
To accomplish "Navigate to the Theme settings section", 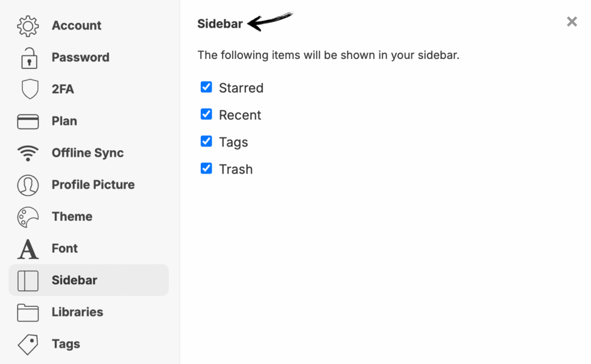I will pos(72,216).
